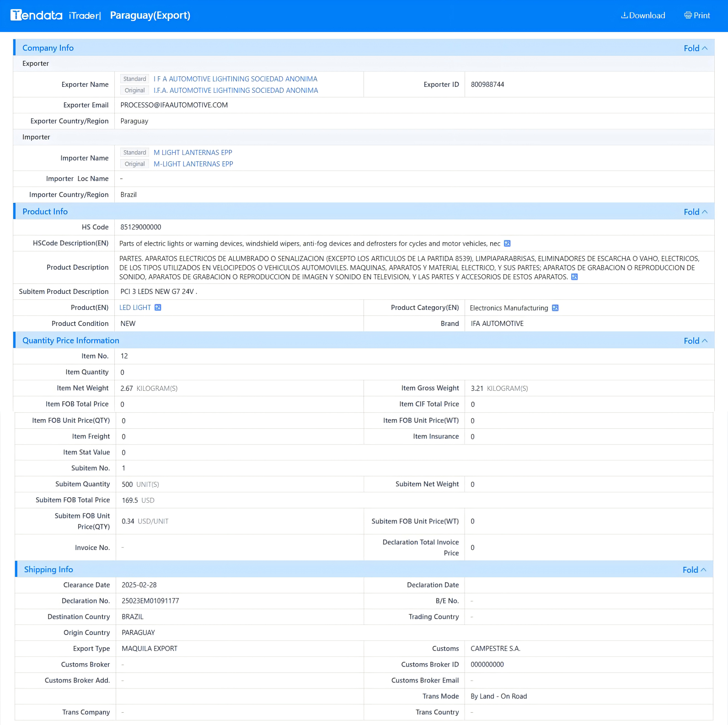Select Declaration No. 25023EM01091177
Image resolution: width=728 pixels, height=725 pixels.
point(150,601)
